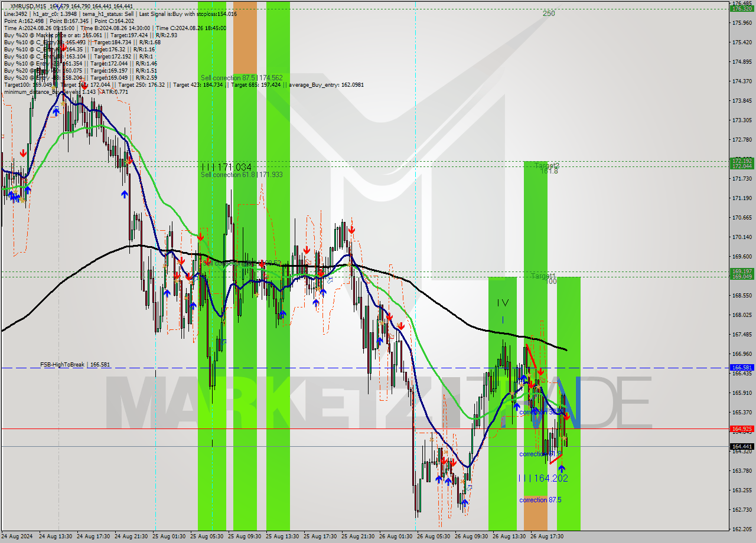Click the line with Target:184.734 R/R:1.68
The image size is (756, 543).
(x=82, y=42)
